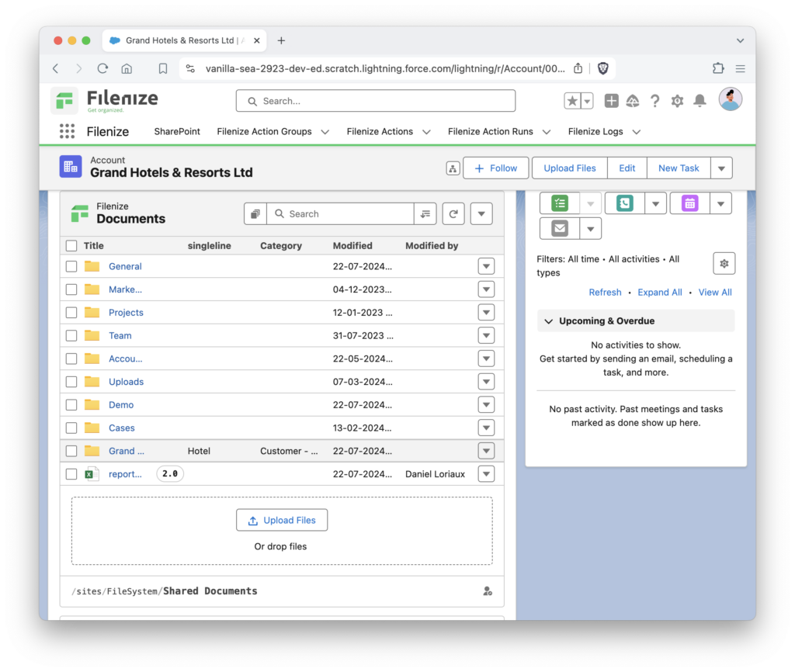Check the Grand folder row checkbox
This screenshot has height=672, width=795.
[x=71, y=451]
